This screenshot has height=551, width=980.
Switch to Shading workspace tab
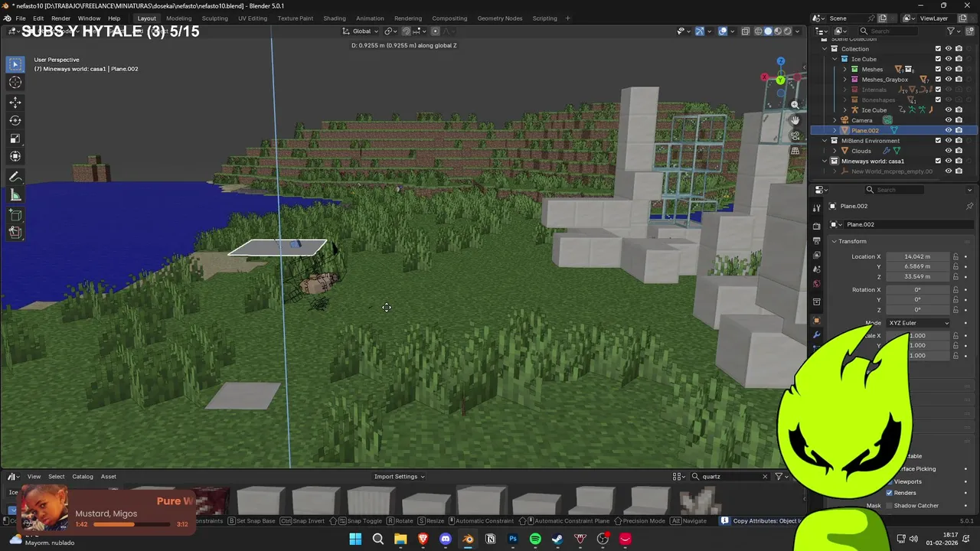335,18
